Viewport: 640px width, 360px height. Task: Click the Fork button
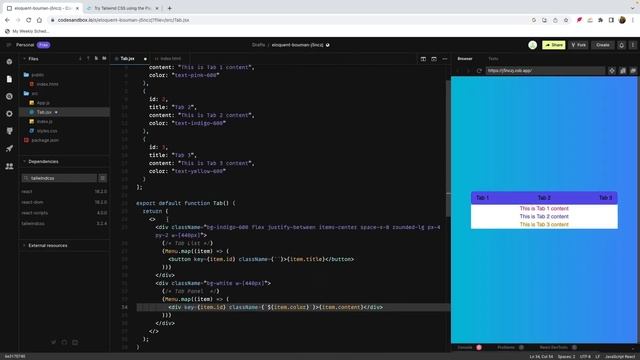pyautogui.click(x=578, y=45)
